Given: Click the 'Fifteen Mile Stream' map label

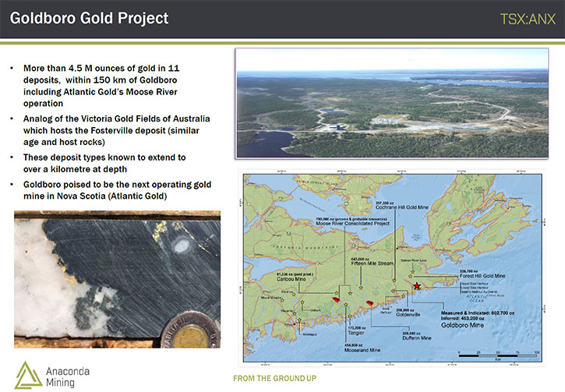Looking at the screenshot, I should pos(373,263).
